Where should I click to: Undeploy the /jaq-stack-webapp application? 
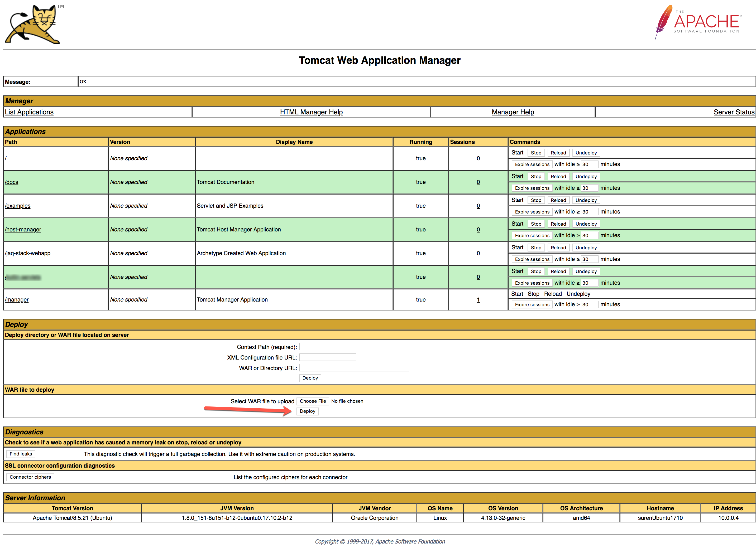tap(586, 248)
